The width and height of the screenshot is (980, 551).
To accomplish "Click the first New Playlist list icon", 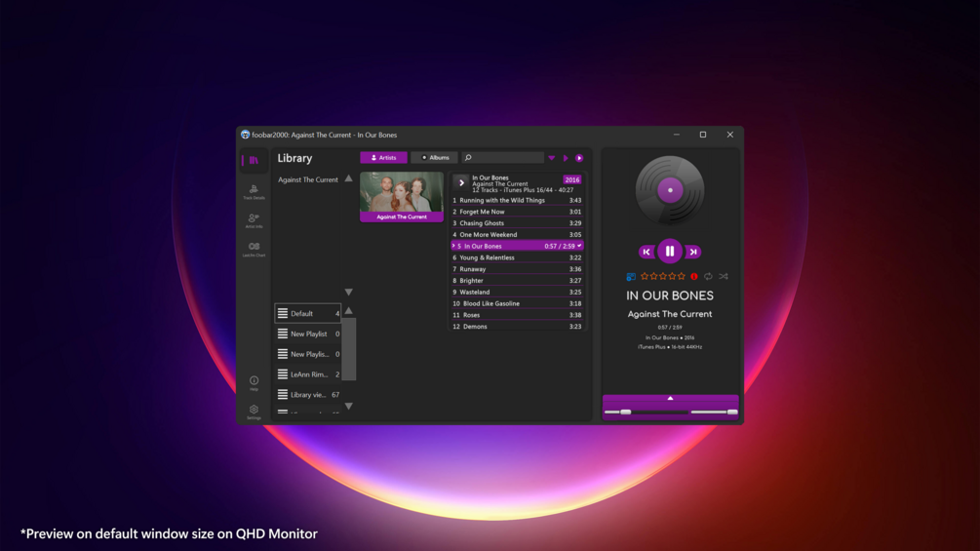I will click(x=283, y=334).
